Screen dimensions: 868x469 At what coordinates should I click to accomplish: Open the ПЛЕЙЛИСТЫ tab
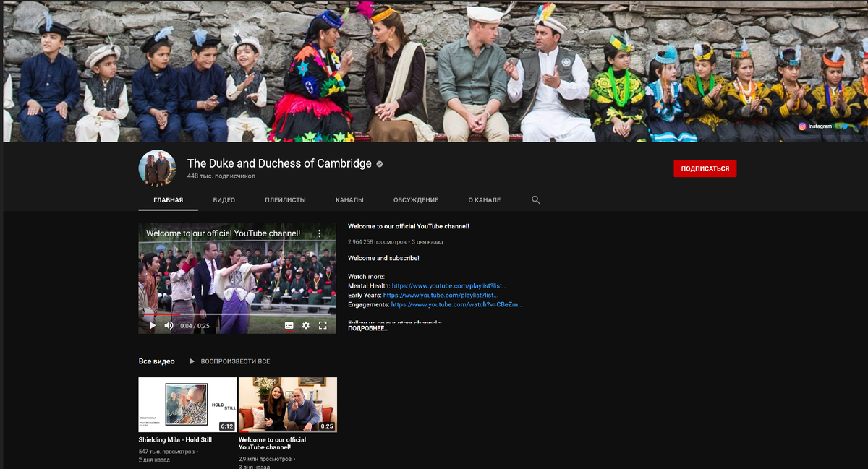point(285,200)
